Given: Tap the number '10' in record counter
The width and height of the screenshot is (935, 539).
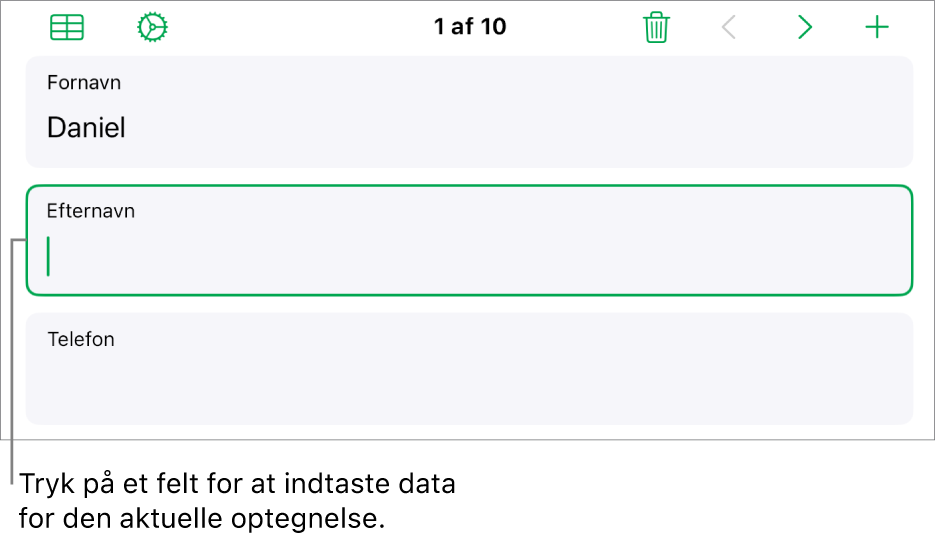Looking at the screenshot, I should click(x=493, y=27).
